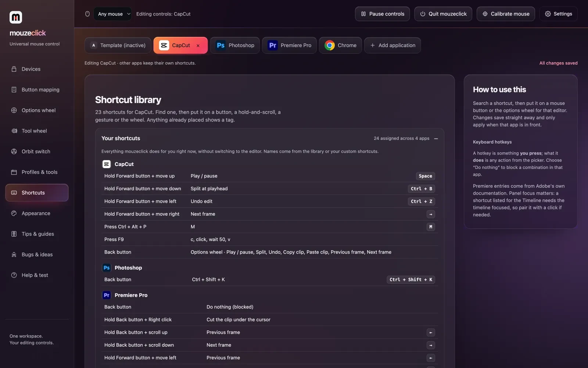Viewport: 588px width, 368px height.
Task: Select the 'Press Ctrl + Alt + P' row
Action: coord(270,227)
